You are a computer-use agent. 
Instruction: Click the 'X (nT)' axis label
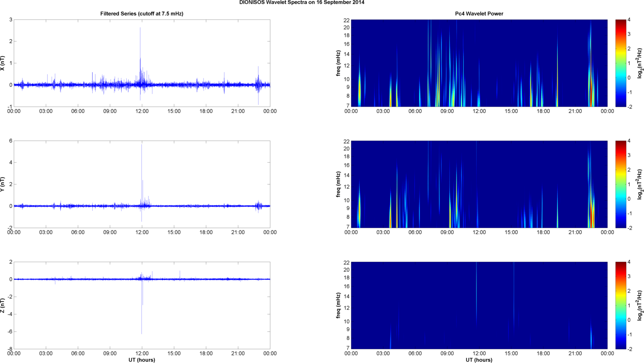tap(3, 63)
